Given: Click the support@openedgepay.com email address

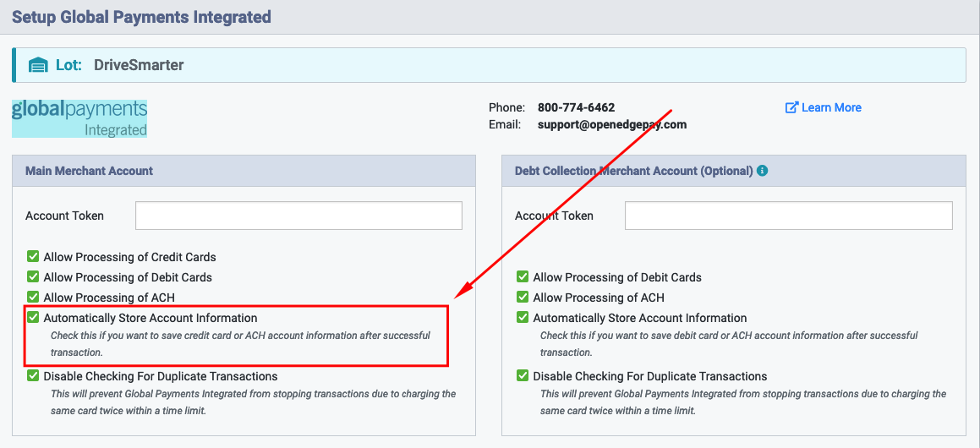Looking at the screenshot, I should click(612, 124).
